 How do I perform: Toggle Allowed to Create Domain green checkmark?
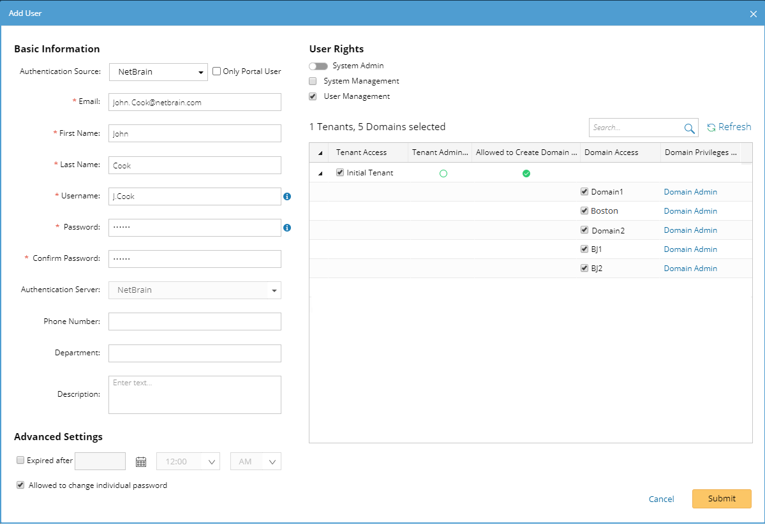coord(526,174)
